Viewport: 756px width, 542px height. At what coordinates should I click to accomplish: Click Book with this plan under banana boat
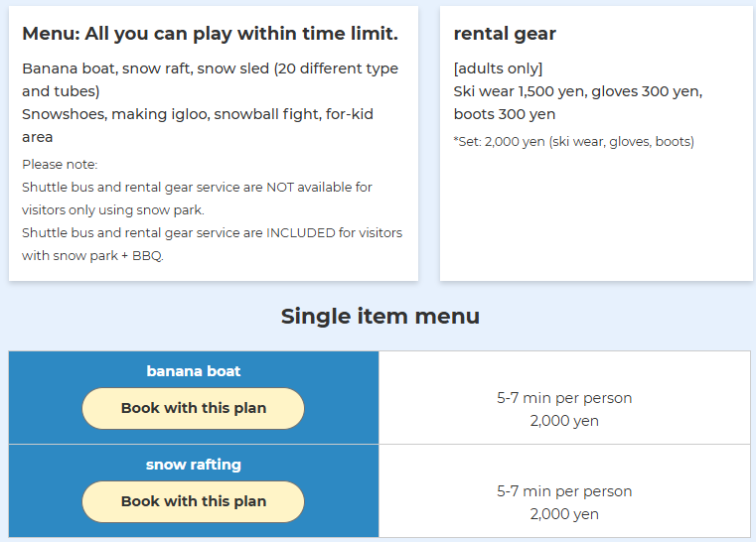[193, 408]
